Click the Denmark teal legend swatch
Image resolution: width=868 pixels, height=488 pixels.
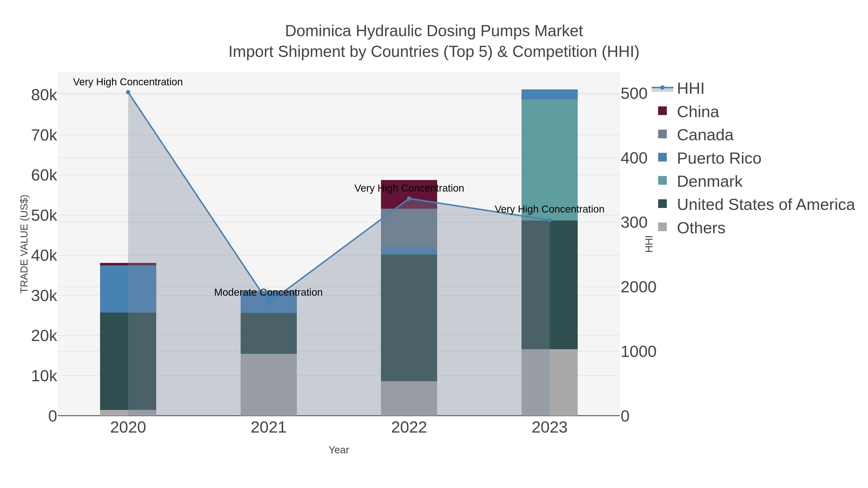[663, 180]
